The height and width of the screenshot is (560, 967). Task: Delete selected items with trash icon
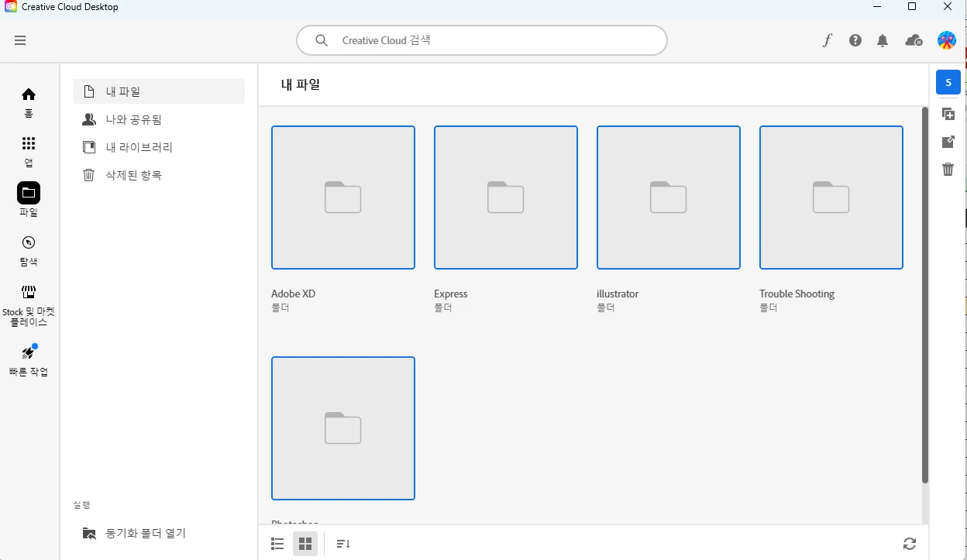[948, 169]
